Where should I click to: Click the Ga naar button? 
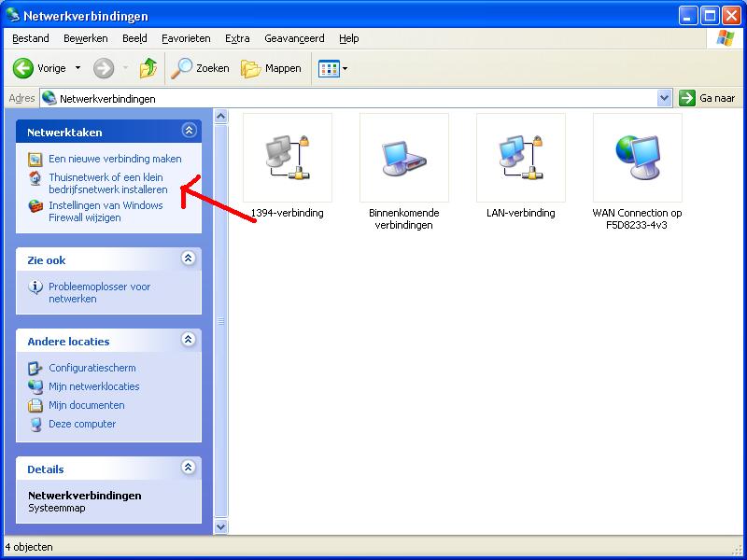(707, 99)
